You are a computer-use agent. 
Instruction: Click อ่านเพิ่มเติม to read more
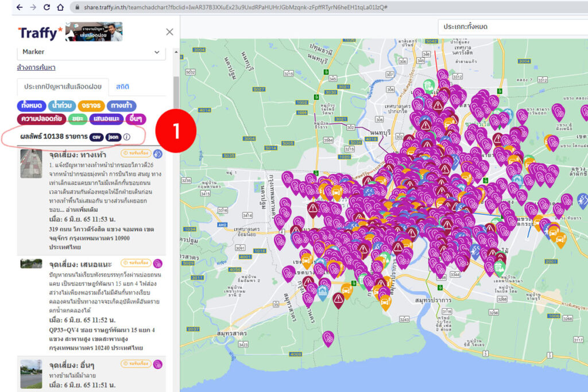[x=82, y=209]
